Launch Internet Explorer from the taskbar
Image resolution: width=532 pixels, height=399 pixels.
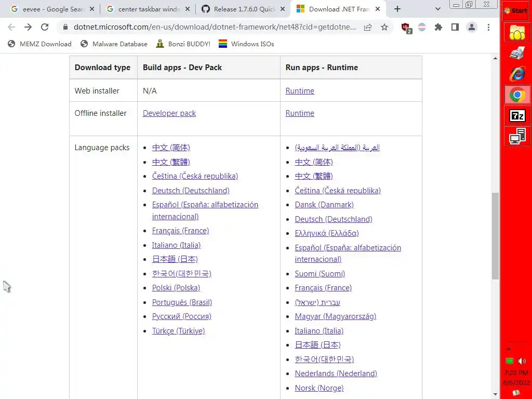516,74
